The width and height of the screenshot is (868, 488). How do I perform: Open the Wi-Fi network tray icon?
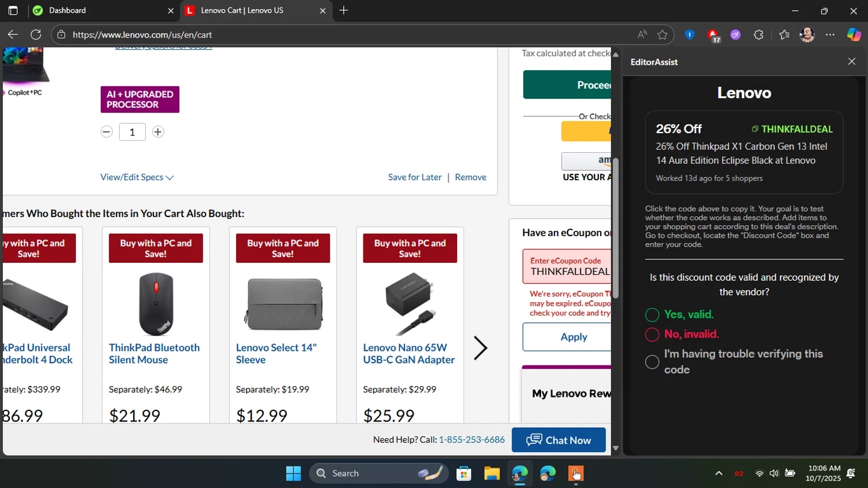click(759, 474)
